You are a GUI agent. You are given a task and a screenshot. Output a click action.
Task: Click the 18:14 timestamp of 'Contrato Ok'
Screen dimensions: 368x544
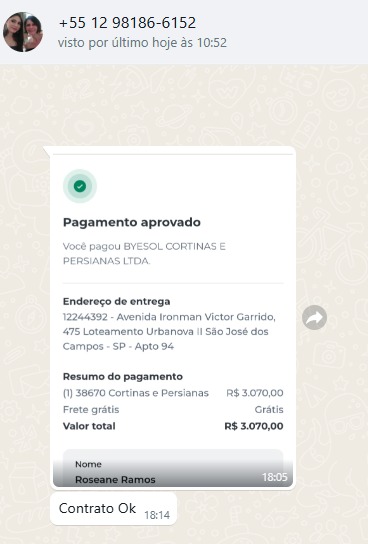coord(157,515)
